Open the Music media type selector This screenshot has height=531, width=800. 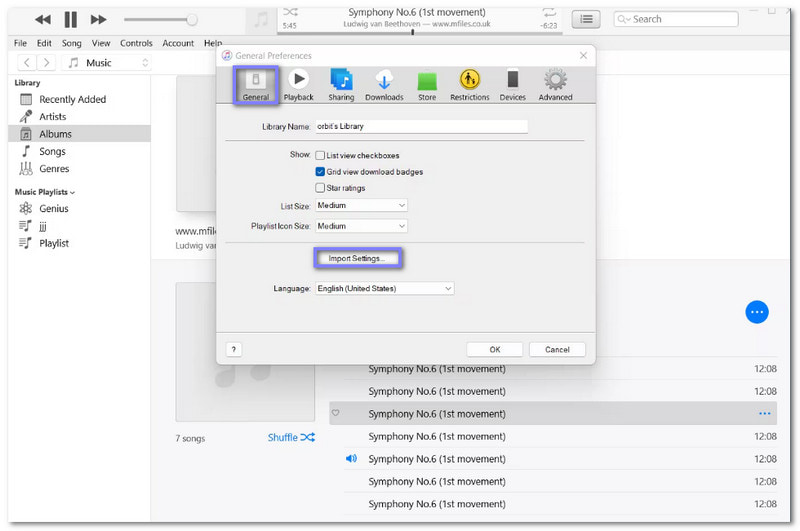(107, 63)
